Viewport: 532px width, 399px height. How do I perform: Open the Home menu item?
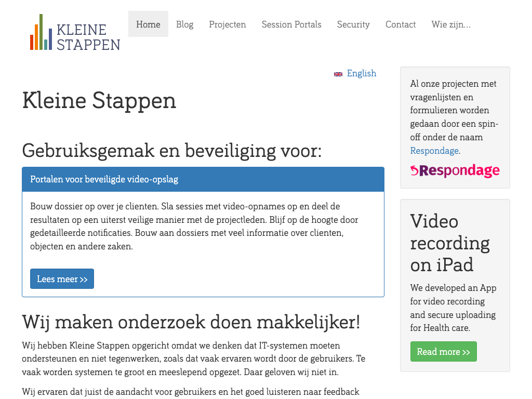[x=148, y=24]
